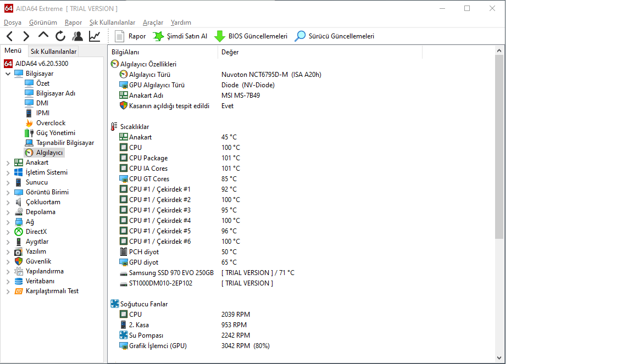Select the Anakart Adı row
633x364 pixels.
pos(190,96)
